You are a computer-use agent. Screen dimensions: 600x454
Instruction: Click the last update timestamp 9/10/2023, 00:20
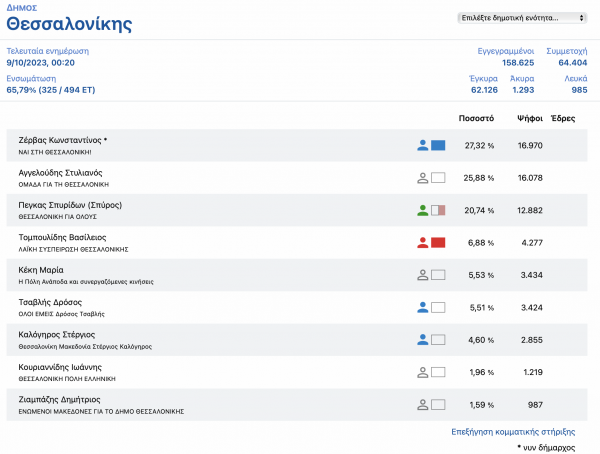pos(41,63)
